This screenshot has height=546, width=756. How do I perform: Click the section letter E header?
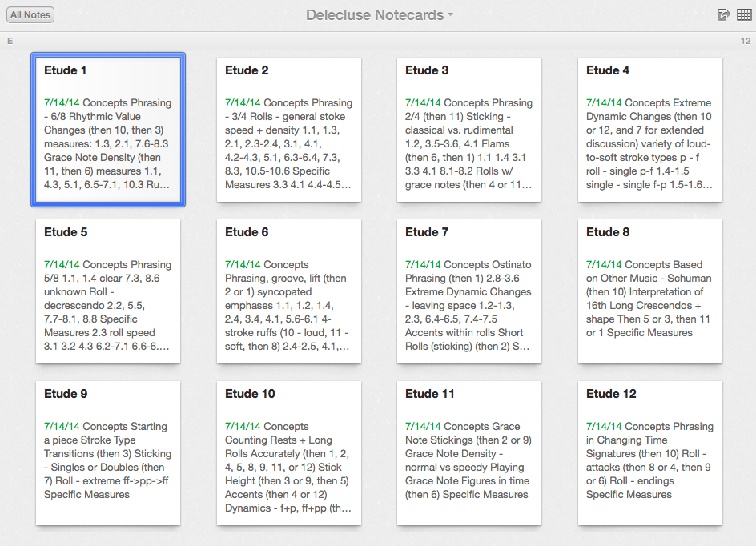[10, 42]
